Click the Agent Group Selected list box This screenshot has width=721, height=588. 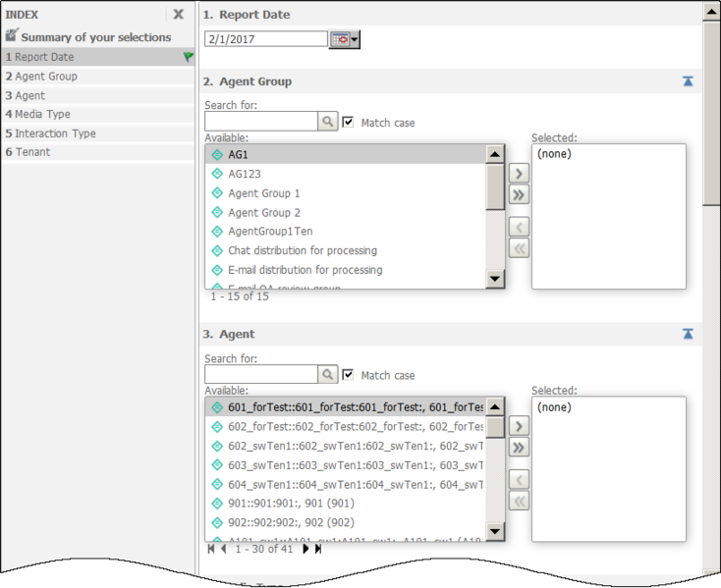pos(609,216)
